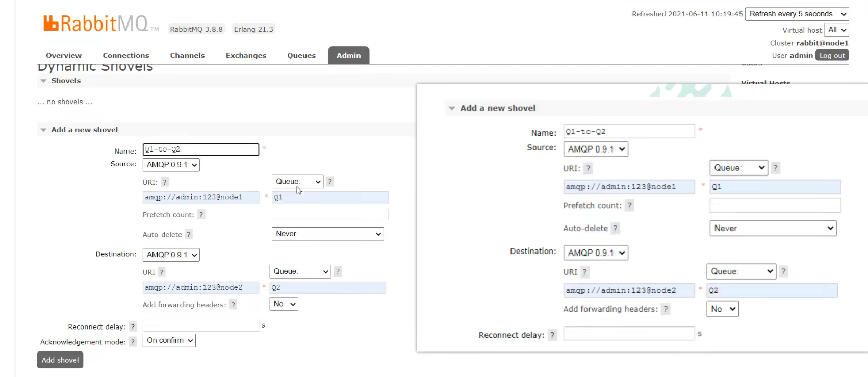This screenshot has width=868, height=377.
Task: Focus the Q1 field in enlarged panel
Action: tap(775, 187)
